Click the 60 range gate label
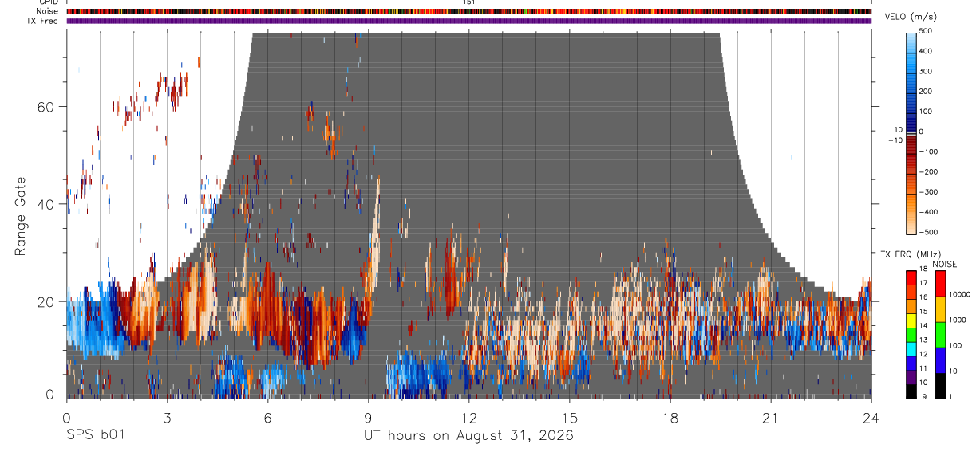This screenshot has height=452, width=980. (48, 106)
